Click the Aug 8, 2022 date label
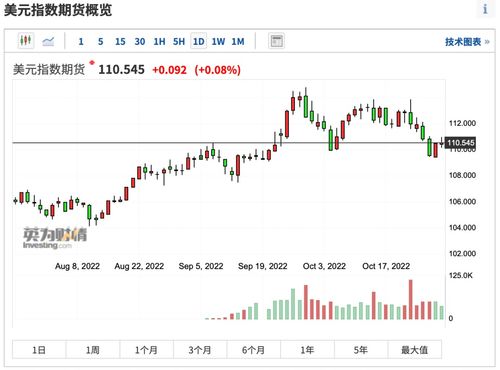 coord(77,266)
